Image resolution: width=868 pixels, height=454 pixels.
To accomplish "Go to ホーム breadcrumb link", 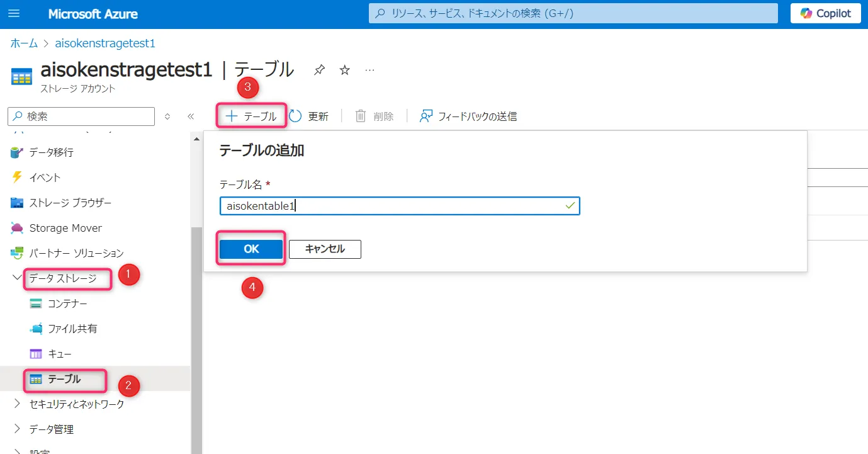I will click(x=24, y=43).
